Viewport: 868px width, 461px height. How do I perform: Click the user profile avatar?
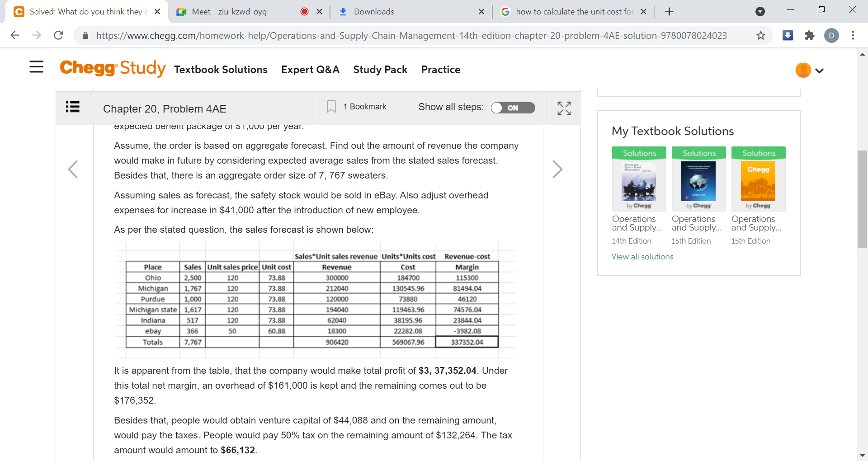coord(803,70)
